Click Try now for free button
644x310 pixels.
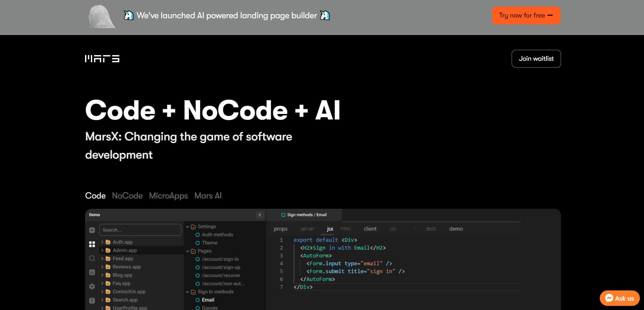pyautogui.click(x=526, y=15)
